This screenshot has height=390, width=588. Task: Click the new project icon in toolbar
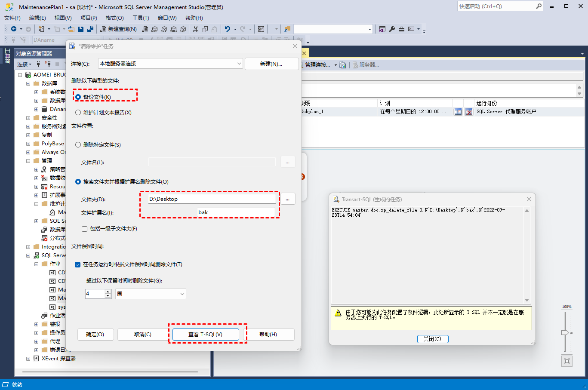coord(41,29)
